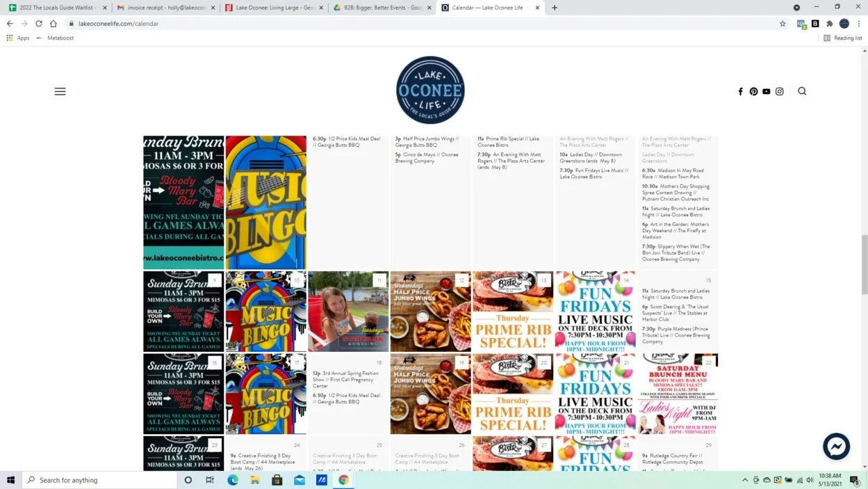Open the Messenger chat bubble

pos(836,447)
